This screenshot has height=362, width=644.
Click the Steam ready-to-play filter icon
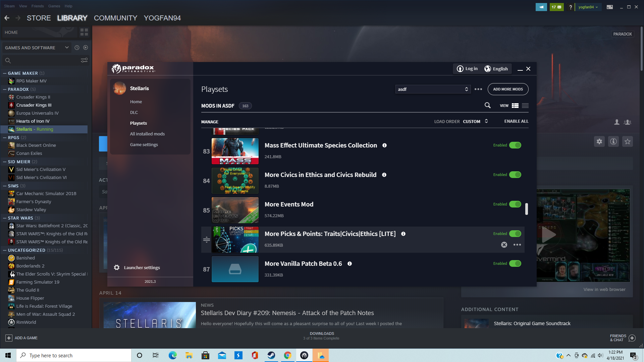[86, 48]
